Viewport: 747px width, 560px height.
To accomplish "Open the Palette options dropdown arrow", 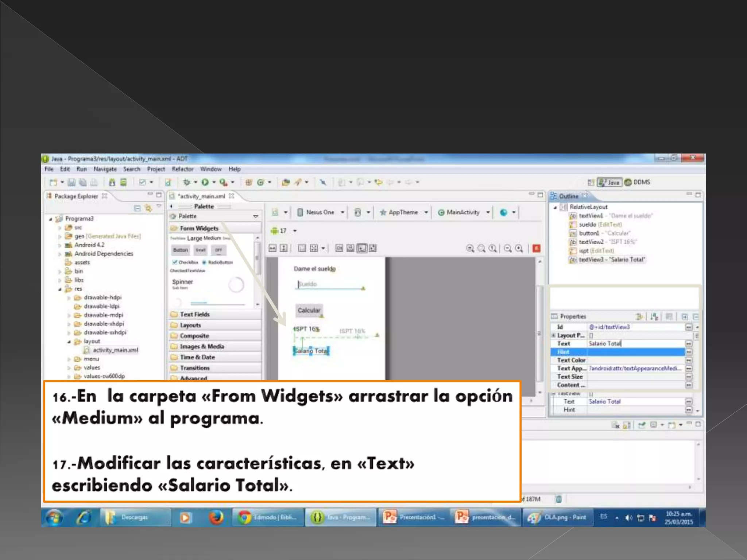I will tap(256, 216).
